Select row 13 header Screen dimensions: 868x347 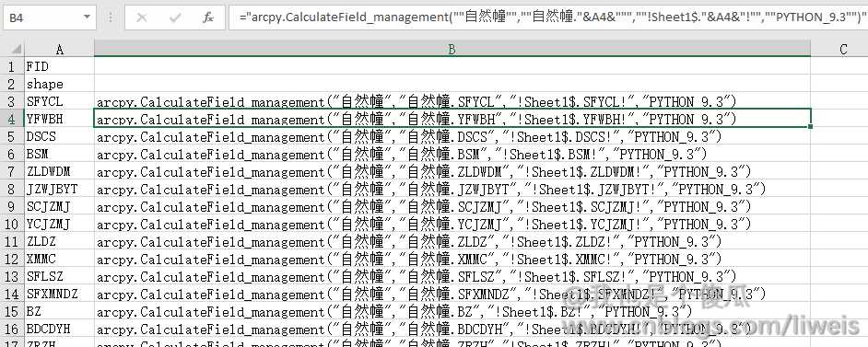pyautogui.click(x=12, y=276)
